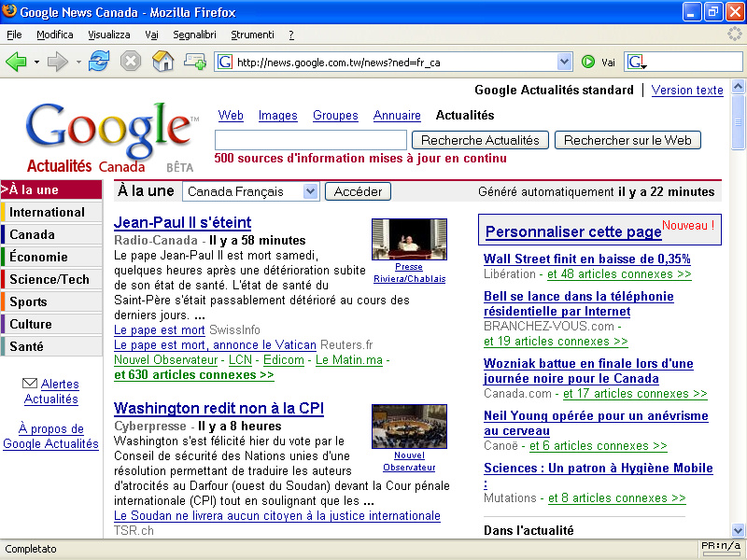Reload the page with the refresh icon
Image resolution: width=747 pixels, height=560 pixels.
tap(99, 62)
